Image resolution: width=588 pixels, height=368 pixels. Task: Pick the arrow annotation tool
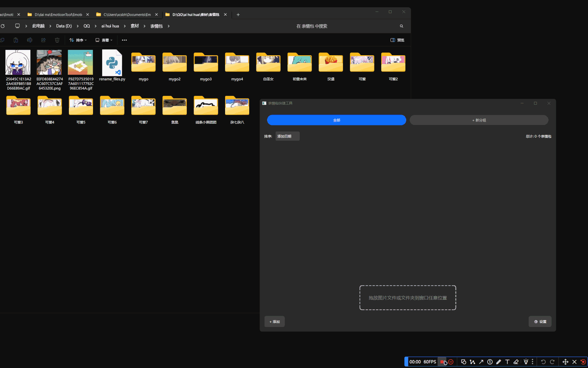tap(481, 362)
